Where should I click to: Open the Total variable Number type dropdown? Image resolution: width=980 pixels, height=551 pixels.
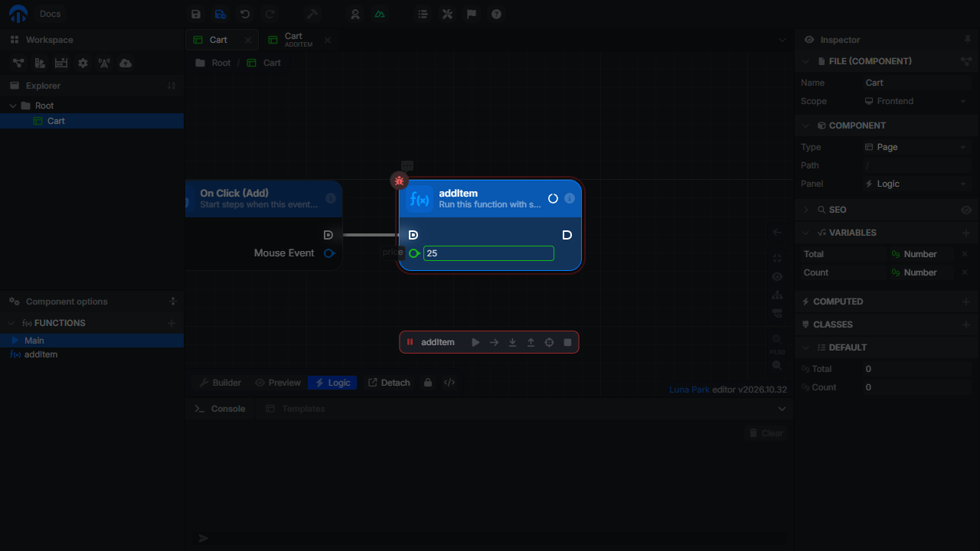[x=921, y=254]
